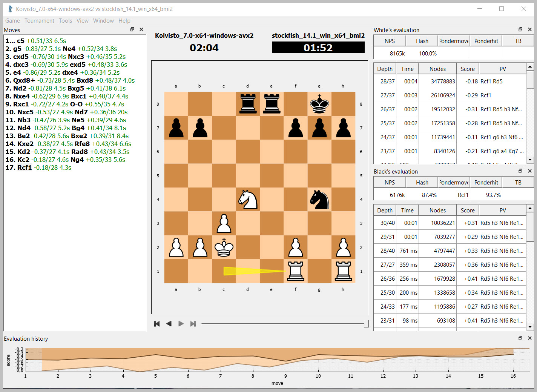Image resolution: width=537 pixels, height=392 pixels.
Task: Open the Help menu
Action: 124,21
